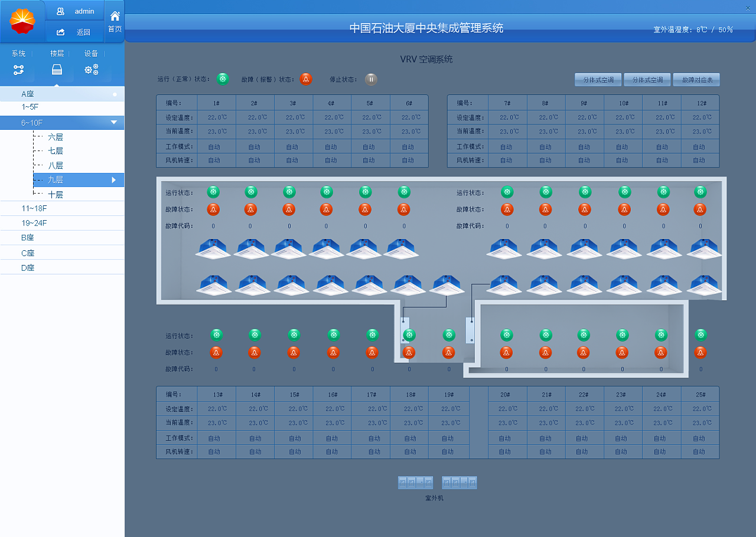Click the second 室外机 outdoor unit icon
This screenshot has width=756, height=537.
coord(460,483)
